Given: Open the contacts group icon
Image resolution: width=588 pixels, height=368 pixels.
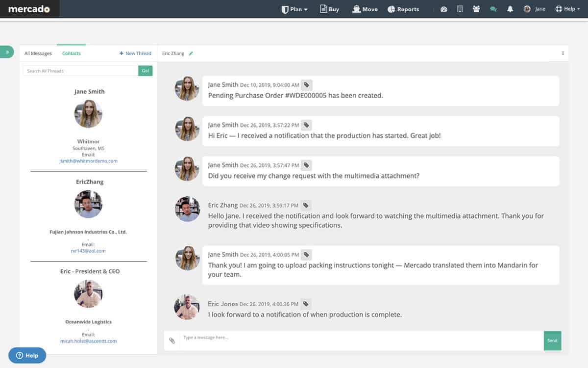Looking at the screenshot, I should (476, 9).
